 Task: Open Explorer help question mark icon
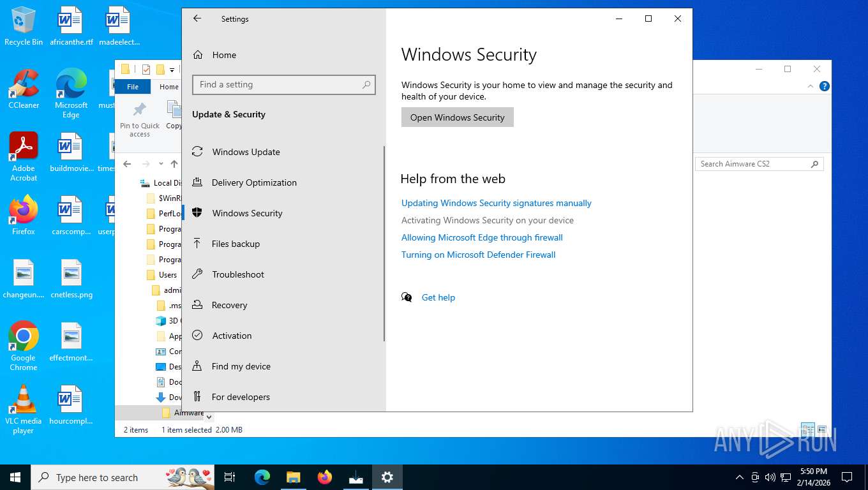[824, 86]
